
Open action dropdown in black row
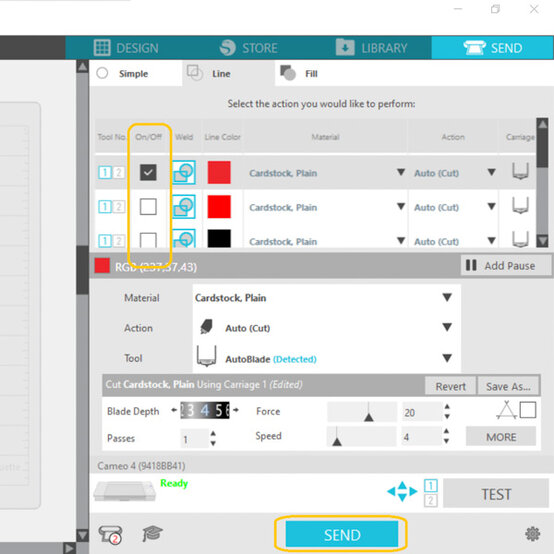point(491,241)
